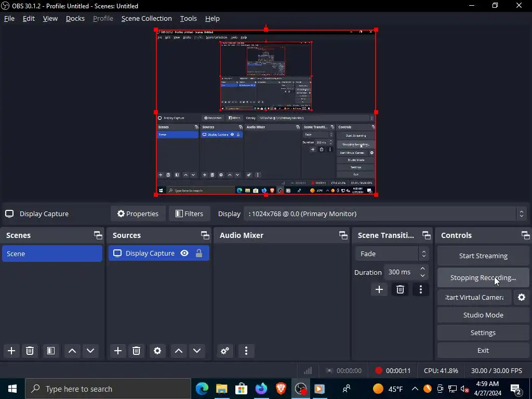Open Microsoft Edge from the taskbar

202,389
